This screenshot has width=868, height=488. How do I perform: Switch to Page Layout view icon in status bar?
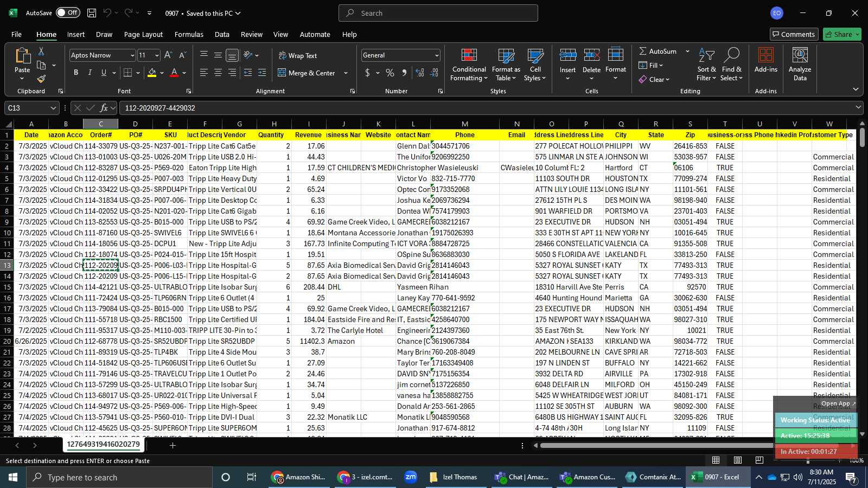(738, 460)
